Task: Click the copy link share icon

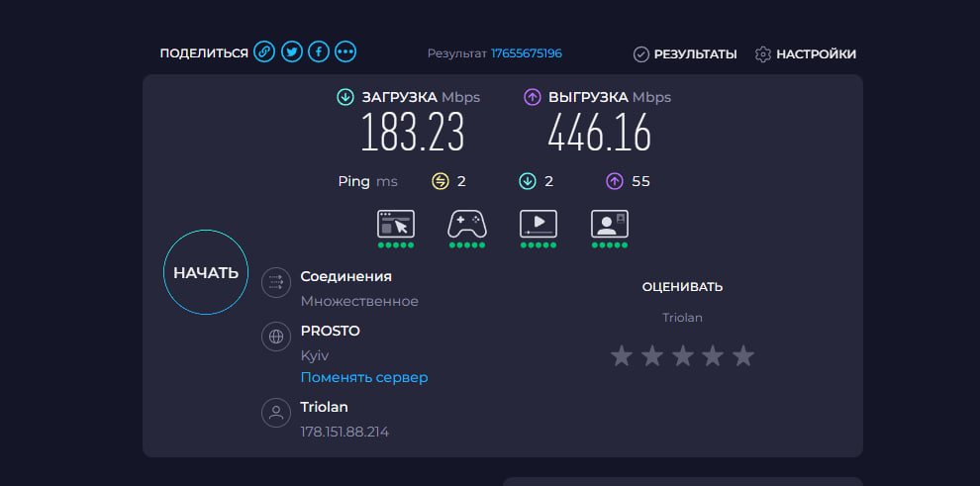Action: coord(263,52)
